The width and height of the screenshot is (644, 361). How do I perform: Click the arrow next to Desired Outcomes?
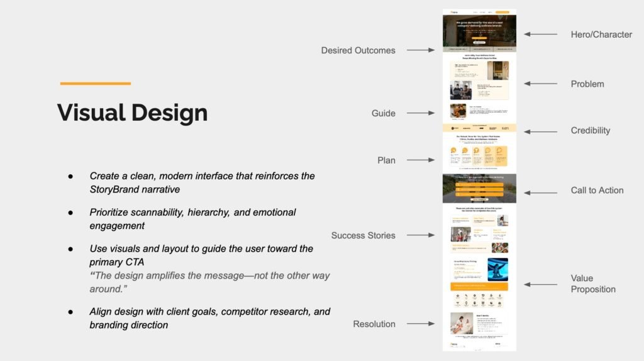[420, 50]
